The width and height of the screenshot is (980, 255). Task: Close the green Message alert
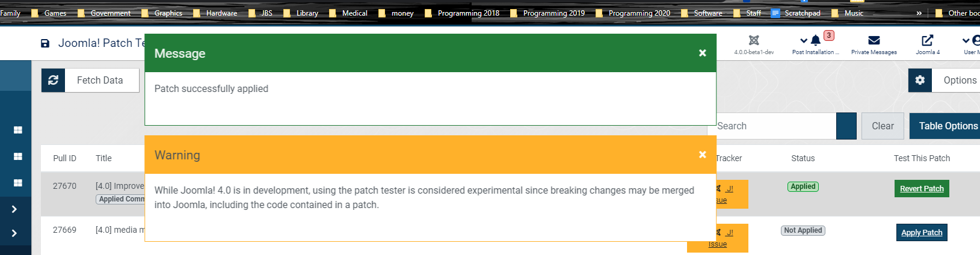click(702, 53)
